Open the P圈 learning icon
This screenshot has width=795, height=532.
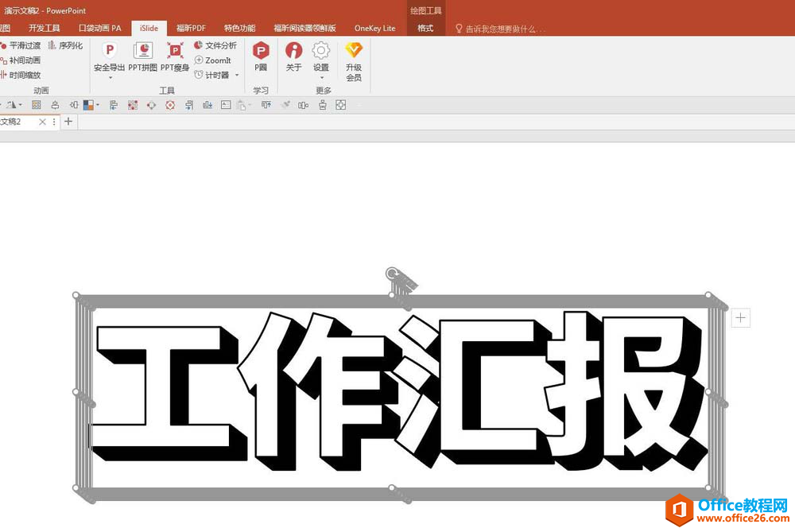[261, 56]
